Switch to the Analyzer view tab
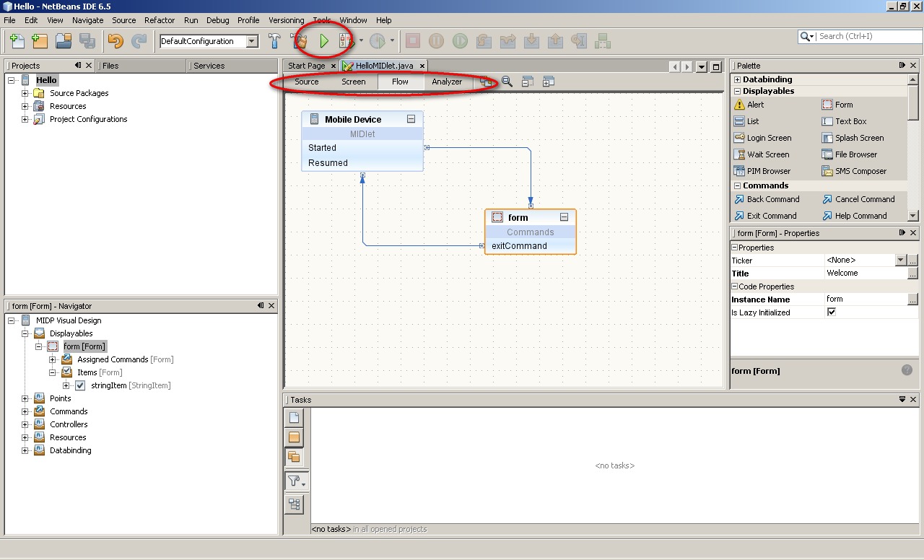This screenshot has height=560, width=924. [447, 82]
